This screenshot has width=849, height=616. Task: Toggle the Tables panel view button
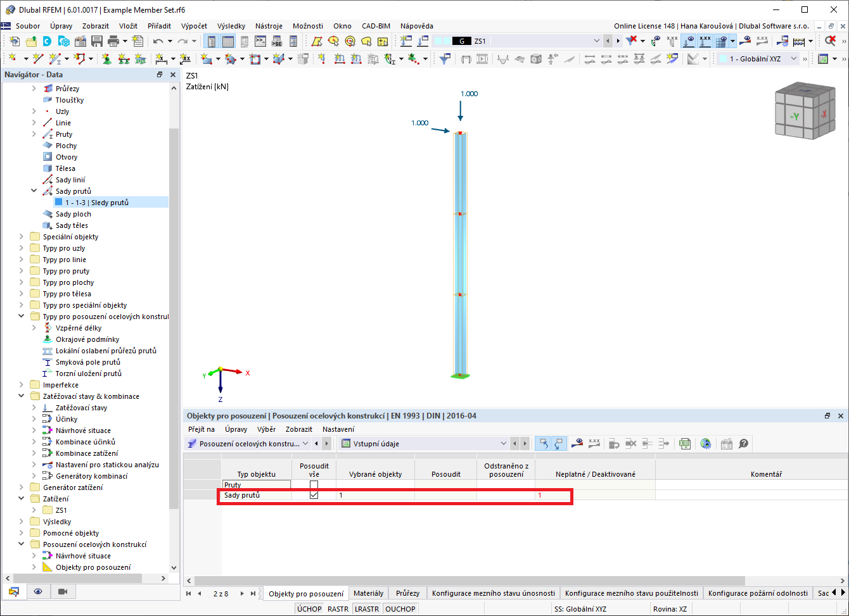pyautogui.click(x=227, y=41)
